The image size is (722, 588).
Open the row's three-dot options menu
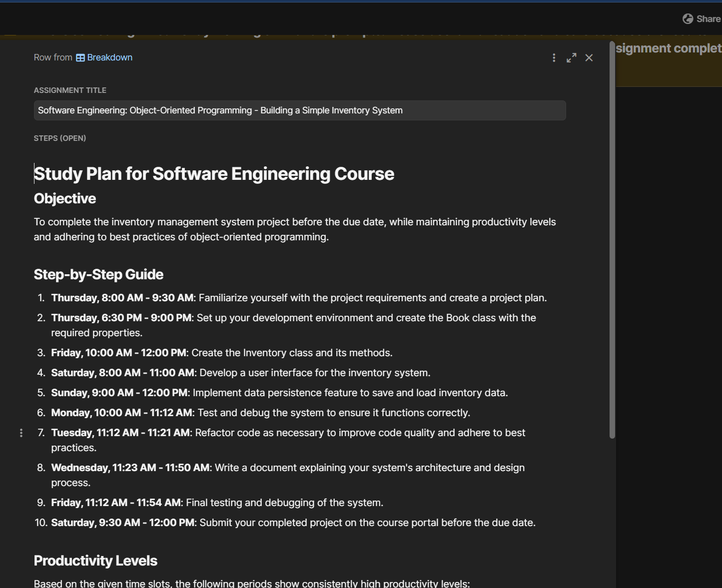pyautogui.click(x=554, y=58)
